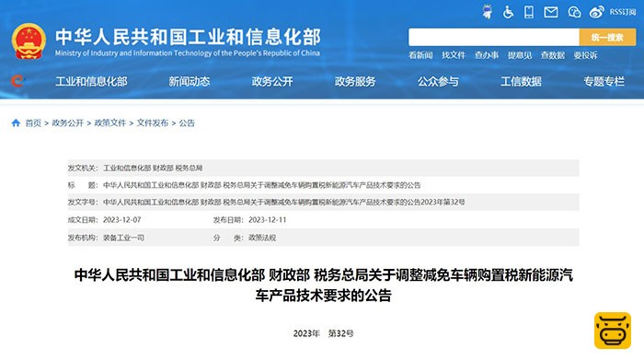Image resolution: width=644 pixels, height=361 pixels.
Task: Click the robot assistant icon in header
Action: click(487, 12)
